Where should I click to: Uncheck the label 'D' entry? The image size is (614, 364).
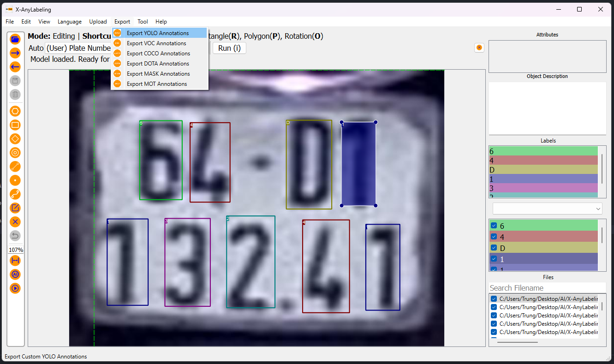(x=493, y=248)
